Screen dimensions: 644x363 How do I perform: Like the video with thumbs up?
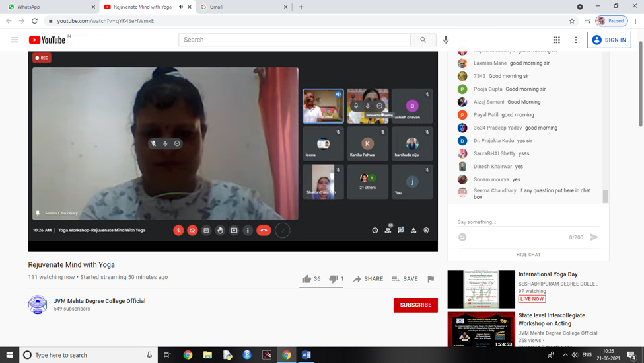click(x=311, y=279)
